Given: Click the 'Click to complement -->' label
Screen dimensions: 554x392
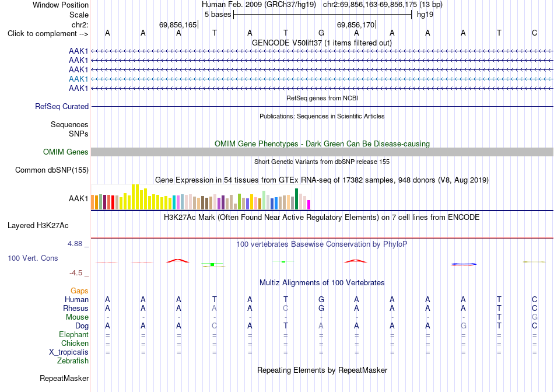Looking at the screenshot, I should pyautogui.click(x=48, y=34).
